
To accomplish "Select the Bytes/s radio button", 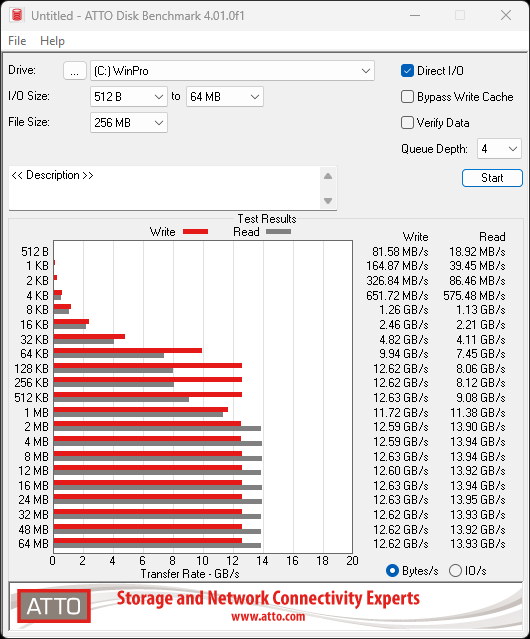I will click(x=392, y=571).
